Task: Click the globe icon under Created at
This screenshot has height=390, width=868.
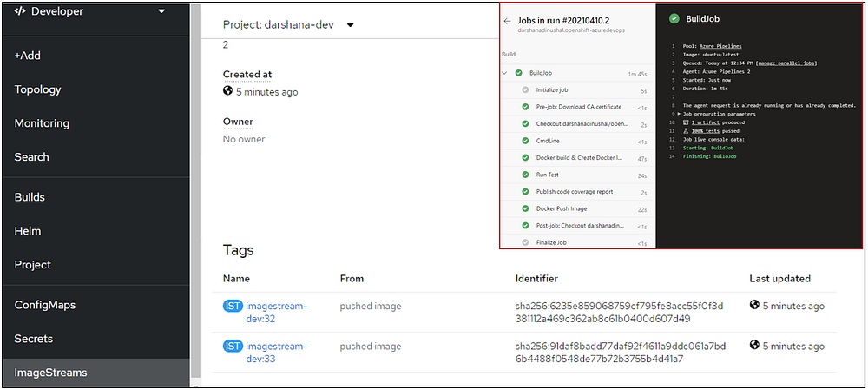Action: (227, 91)
